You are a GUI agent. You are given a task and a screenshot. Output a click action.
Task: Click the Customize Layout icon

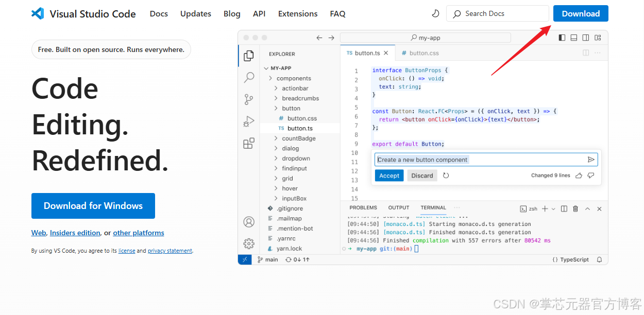[x=598, y=38]
